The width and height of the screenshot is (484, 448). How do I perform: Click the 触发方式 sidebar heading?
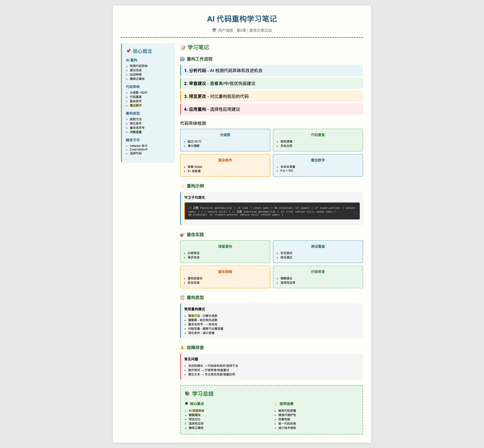pyautogui.click(x=133, y=140)
